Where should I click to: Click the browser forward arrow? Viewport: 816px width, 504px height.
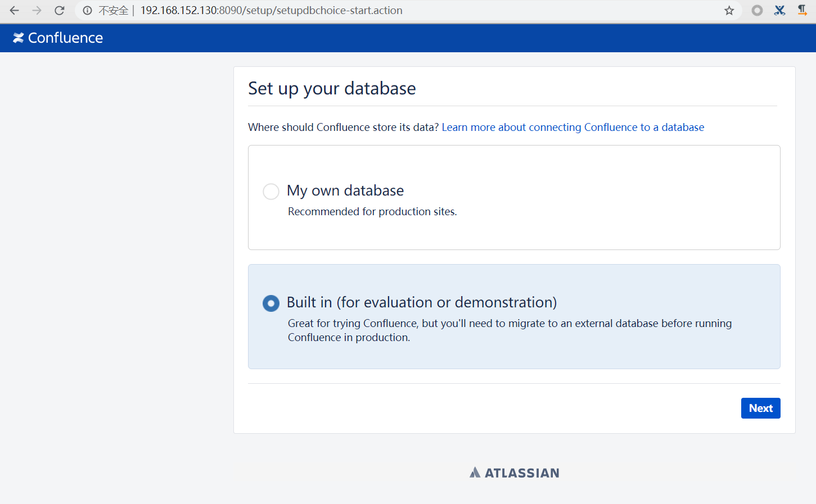(37, 11)
